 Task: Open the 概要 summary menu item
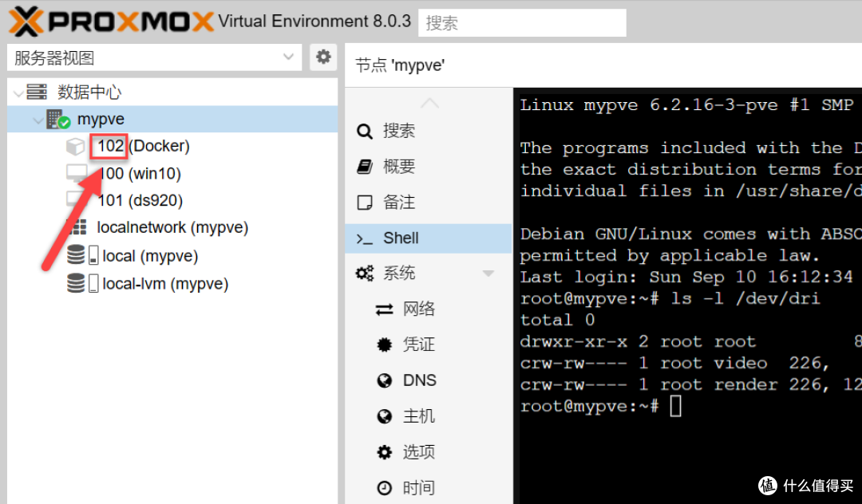point(398,167)
